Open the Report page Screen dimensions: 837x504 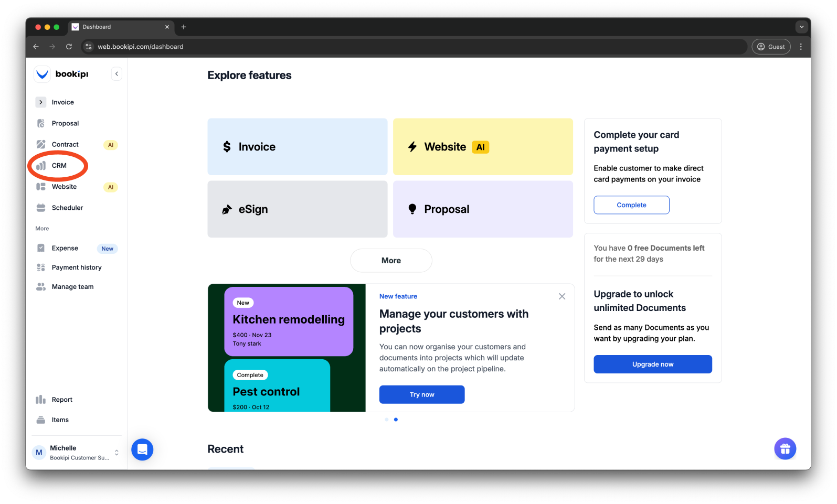point(62,400)
